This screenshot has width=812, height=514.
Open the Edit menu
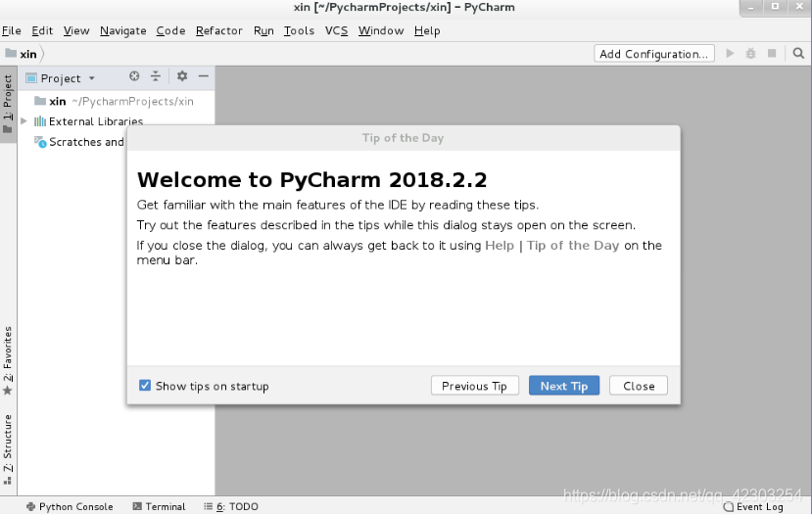point(42,30)
